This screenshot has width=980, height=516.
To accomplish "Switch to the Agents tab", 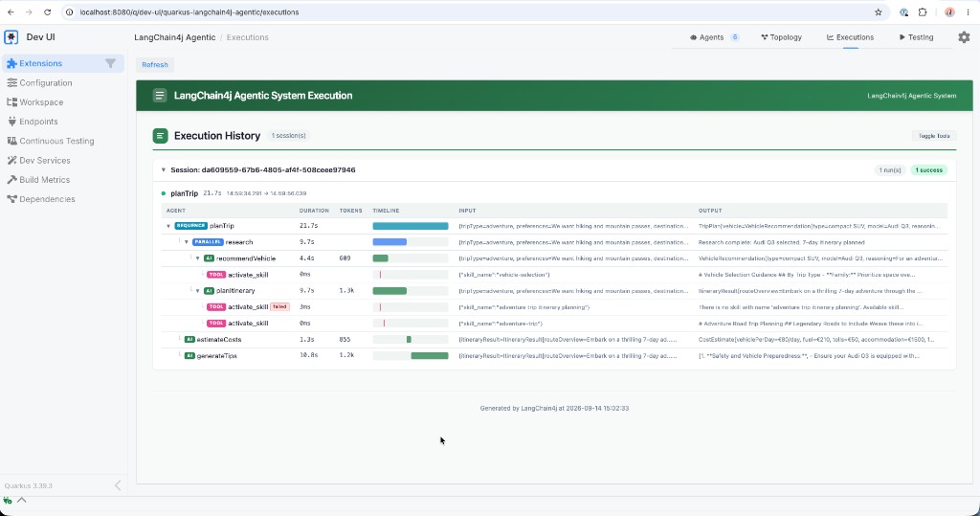I will (714, 37).
